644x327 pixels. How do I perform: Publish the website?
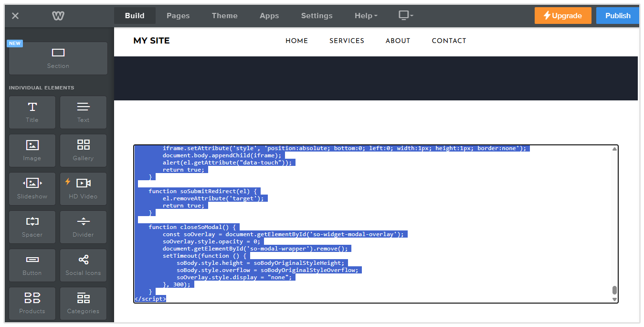pos(617,15)
